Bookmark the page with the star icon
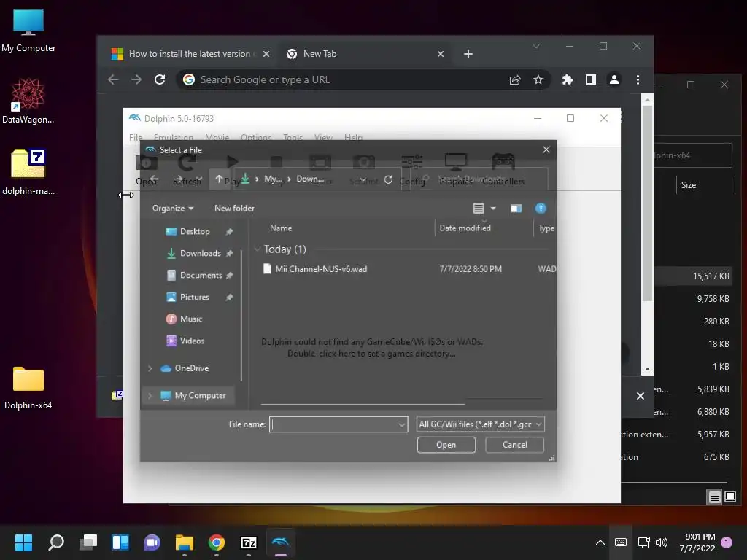Screen dimensions: 747x560 538,79
